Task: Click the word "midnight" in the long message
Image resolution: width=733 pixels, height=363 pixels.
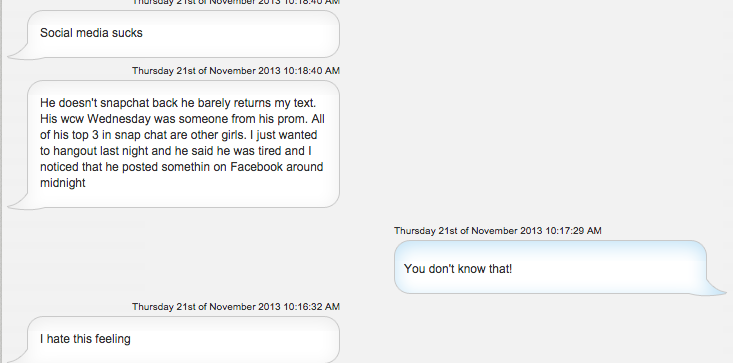Action: click(63, 183)
